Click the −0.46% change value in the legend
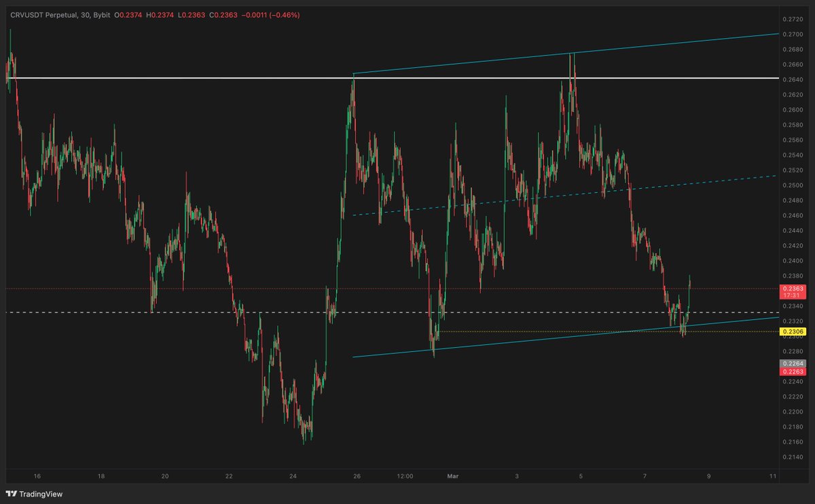The width and height of the screenshot is (815, 504). [x=284, y=15]
